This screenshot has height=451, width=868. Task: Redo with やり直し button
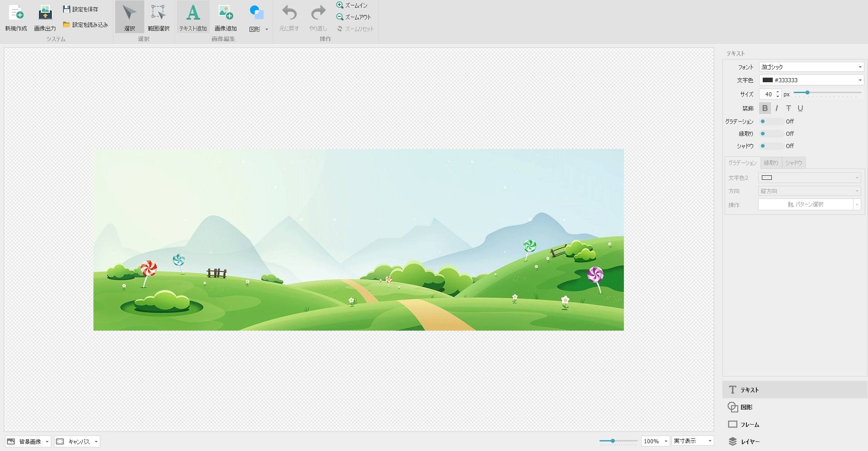pos(318,18)
